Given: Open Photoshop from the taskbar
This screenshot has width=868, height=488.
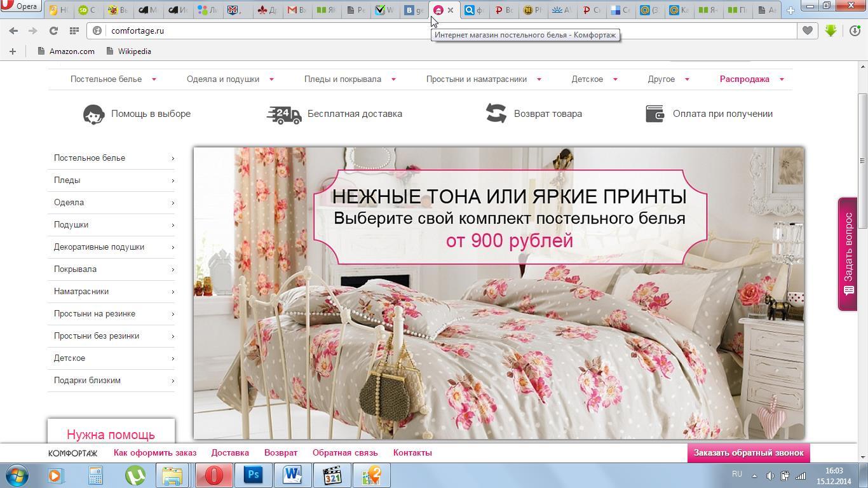Looking at the screenshot, I should pyautogui.click(x=253, y=475).
